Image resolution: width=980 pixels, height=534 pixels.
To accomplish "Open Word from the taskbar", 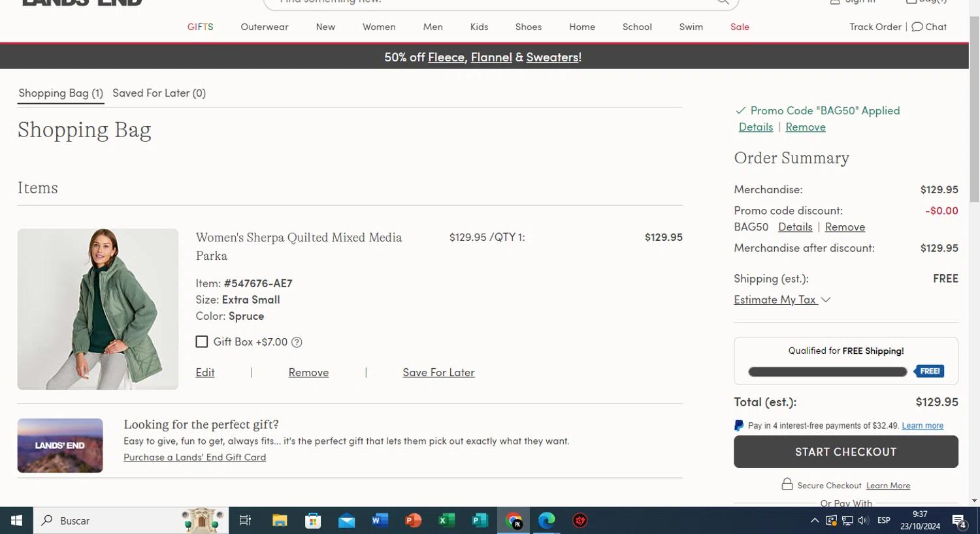I will [x=380, y=520].
